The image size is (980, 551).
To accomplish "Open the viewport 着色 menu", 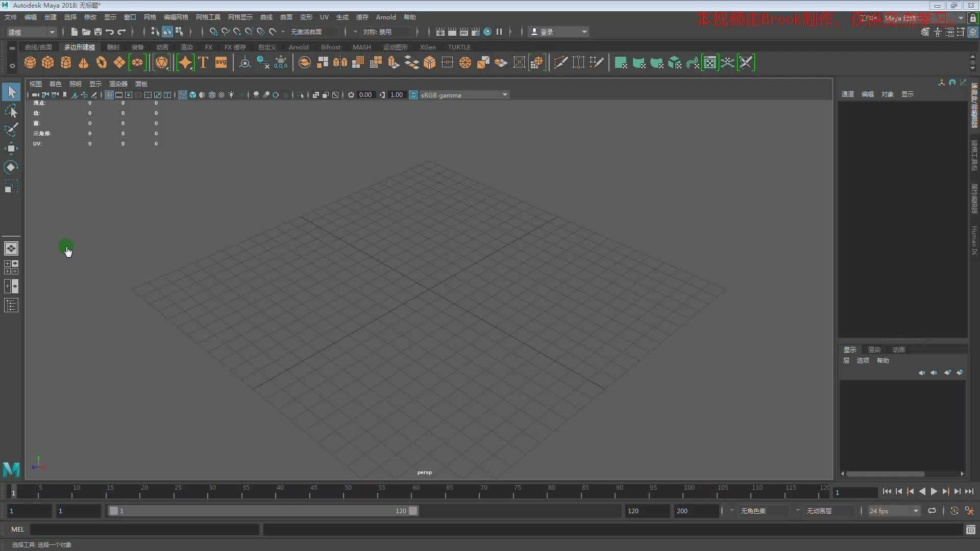I will [x=55, y=84].
